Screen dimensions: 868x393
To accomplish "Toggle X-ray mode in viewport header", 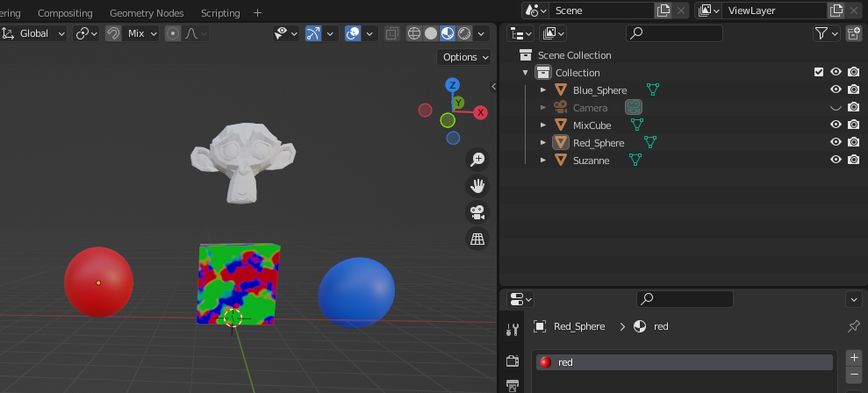I will coord(391,33).
